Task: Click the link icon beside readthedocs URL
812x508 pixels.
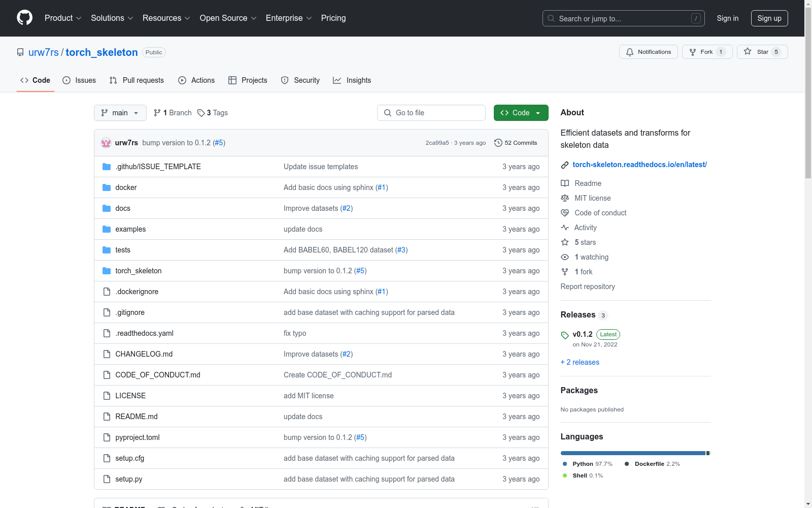Action: point(565,165)
